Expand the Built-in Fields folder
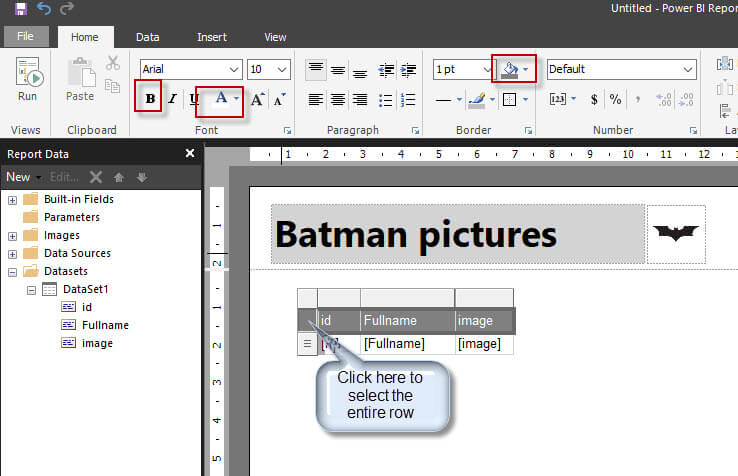Screen dimensions: 738x476 pos(12,200)
